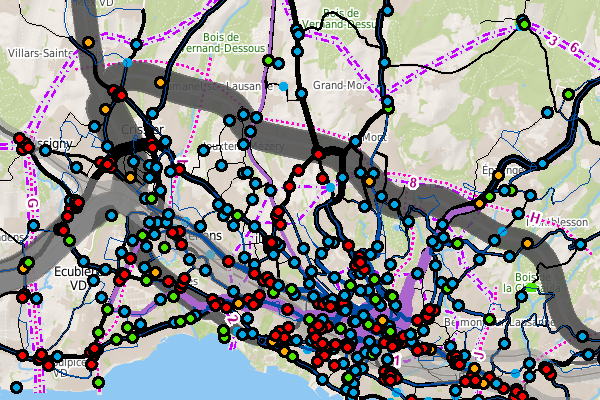Screen dimensions: 600x400
Task: Select the green marker in the upper-right hills
Action: tap(568, 95)
